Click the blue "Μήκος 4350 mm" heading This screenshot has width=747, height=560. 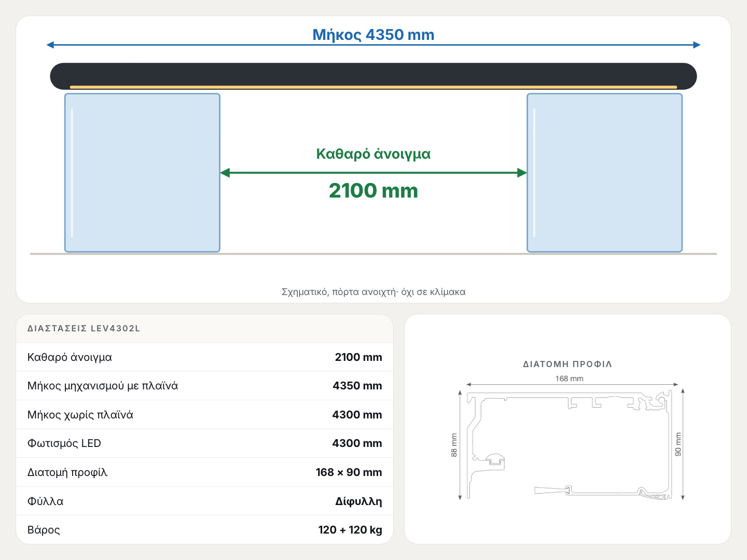374,35
